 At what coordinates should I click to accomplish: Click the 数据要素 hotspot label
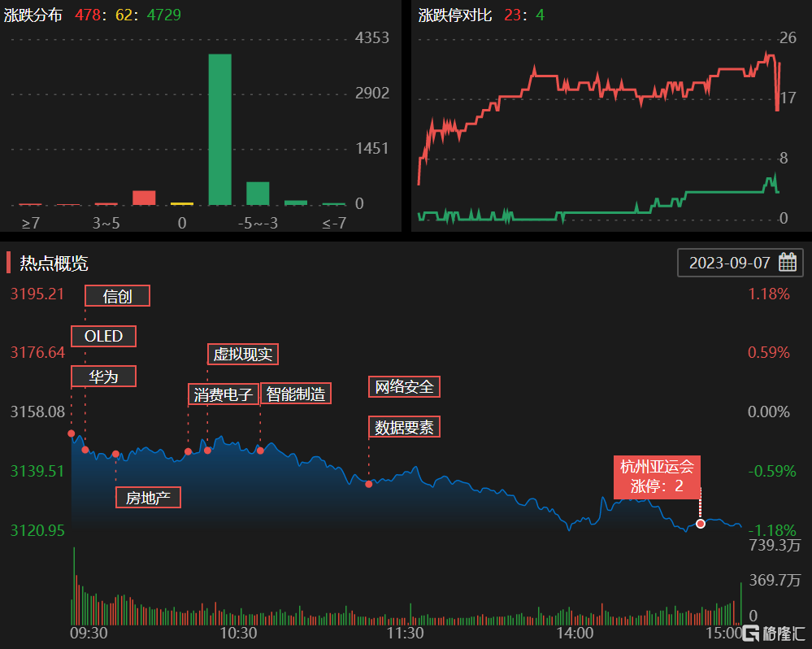tap(404, 427)
